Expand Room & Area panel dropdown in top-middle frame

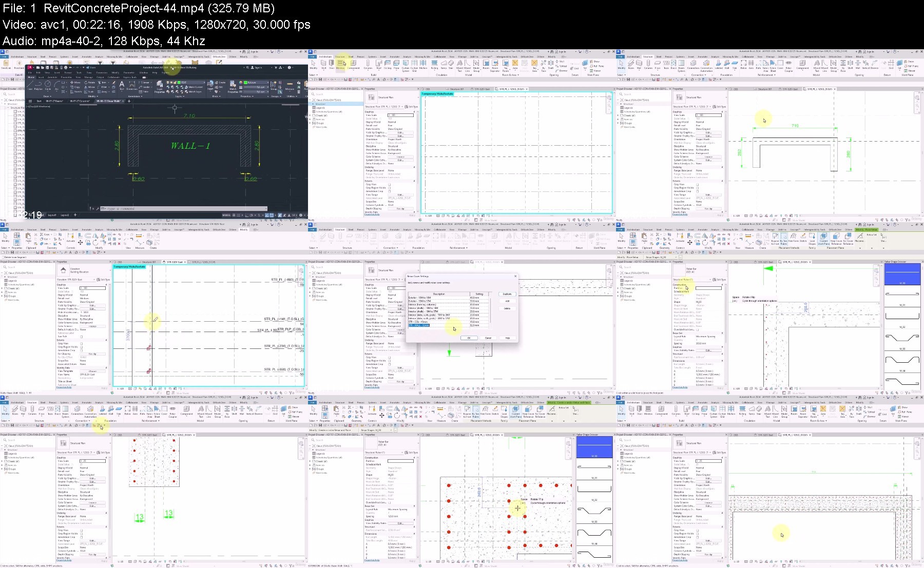tap(511, 75)
